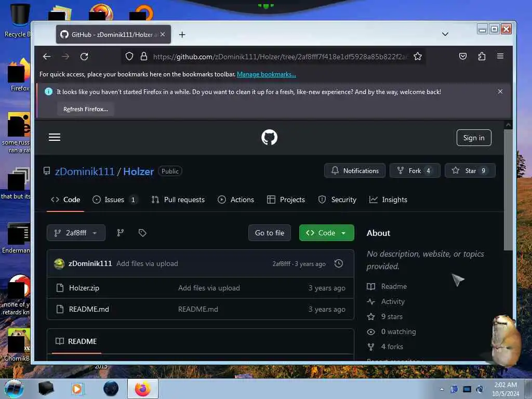532x399 pixels.
Task: Open the Code tab
Action: coord(65,200)
